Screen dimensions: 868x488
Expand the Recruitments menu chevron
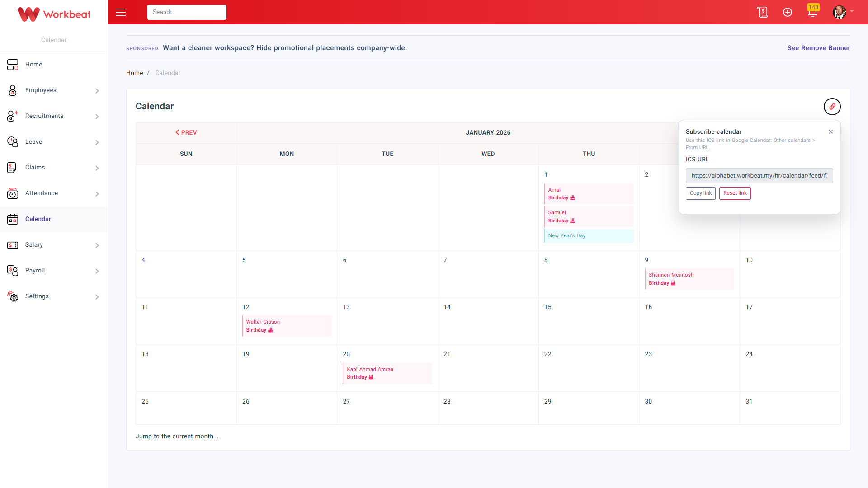97,117
